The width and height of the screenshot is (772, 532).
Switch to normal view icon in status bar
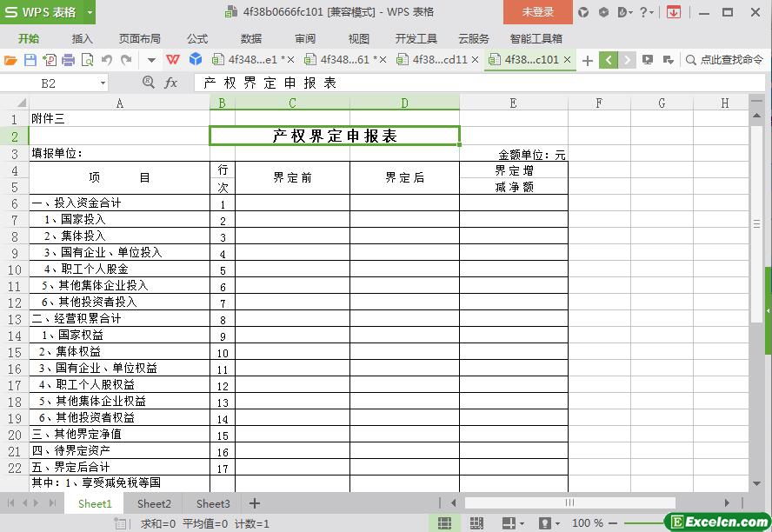click(x=444, y=523)
